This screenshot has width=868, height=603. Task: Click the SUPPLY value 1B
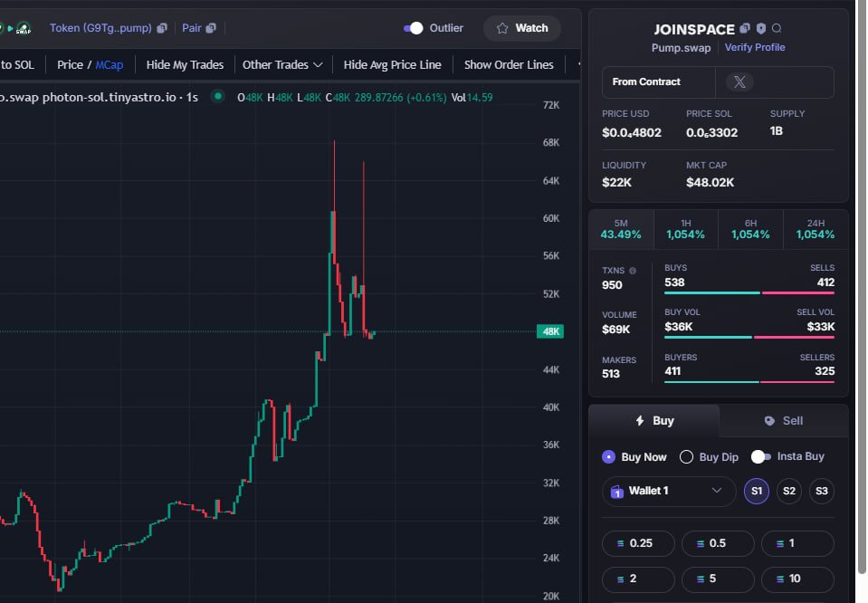tap(776, 131)
